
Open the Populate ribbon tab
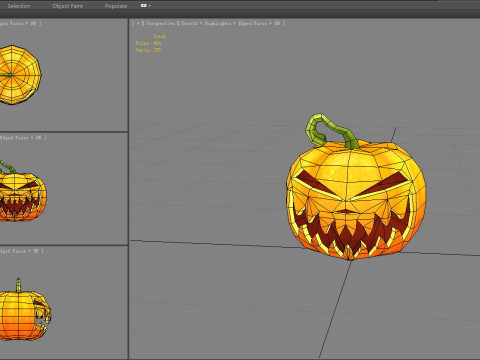(x=116, y=6)
